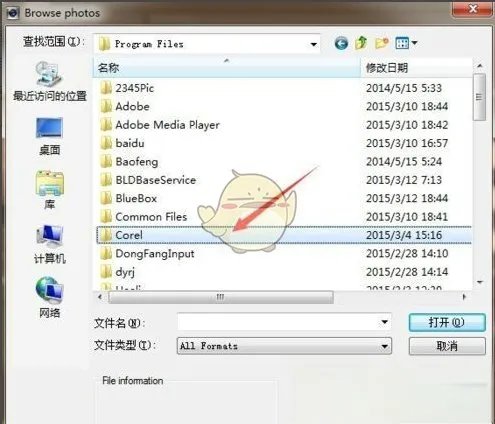Select the Common Files folder icon
The width and height of the screenshot is (495, 424).
tap(106, 216)
